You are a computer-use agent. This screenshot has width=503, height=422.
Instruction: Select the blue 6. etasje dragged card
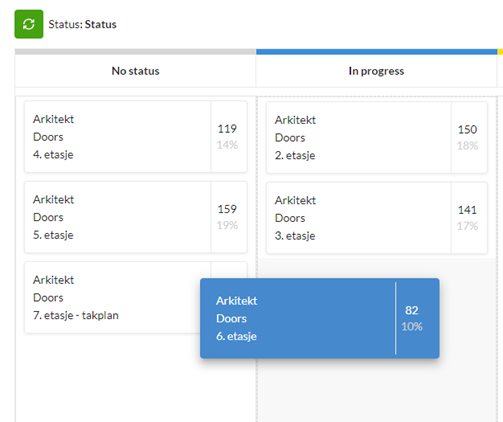[x=320, y=318]
